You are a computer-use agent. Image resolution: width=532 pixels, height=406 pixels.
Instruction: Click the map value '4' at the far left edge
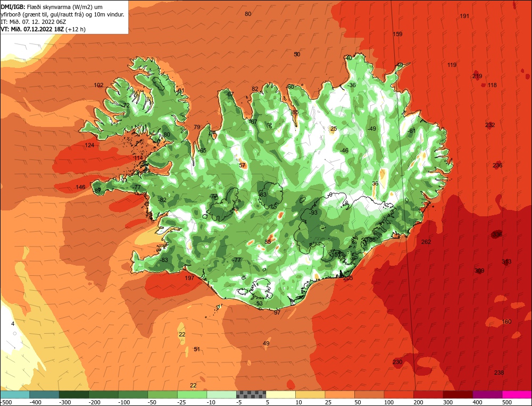(x=13, y=324)
